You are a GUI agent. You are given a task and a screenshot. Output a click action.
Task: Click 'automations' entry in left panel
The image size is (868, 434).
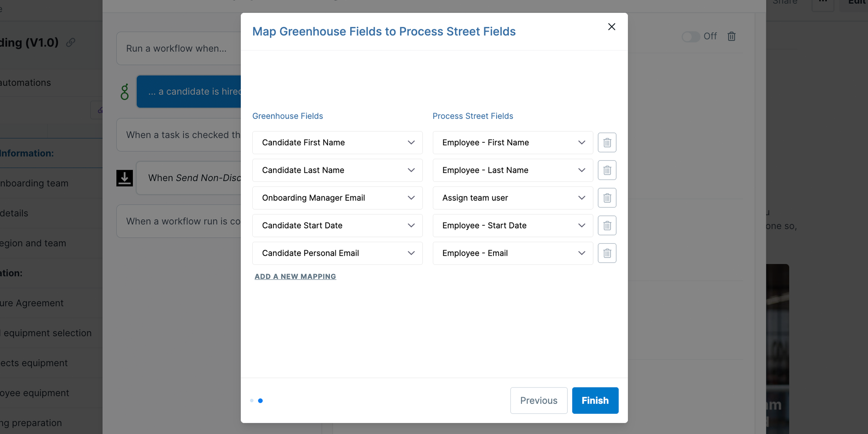tap(25, 83)
